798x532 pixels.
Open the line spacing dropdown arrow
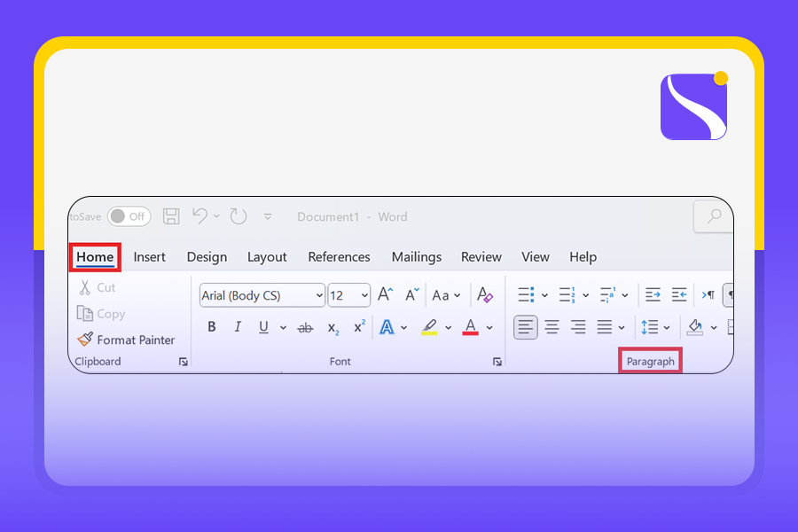667,328
